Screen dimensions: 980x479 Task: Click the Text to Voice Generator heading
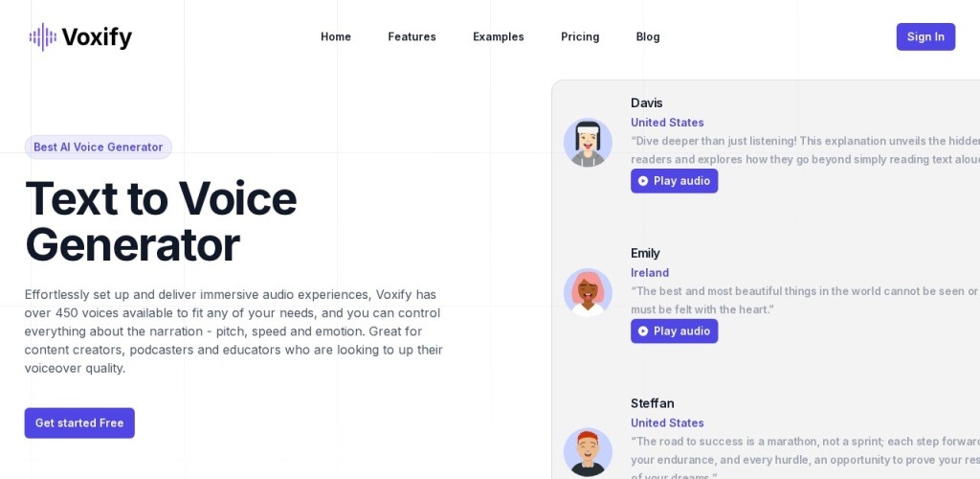click(161, 221)
